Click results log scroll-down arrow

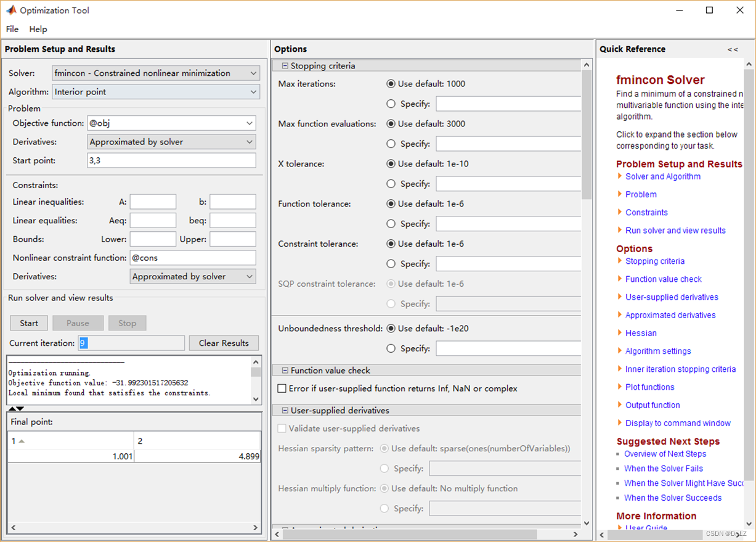coord(257,399)
